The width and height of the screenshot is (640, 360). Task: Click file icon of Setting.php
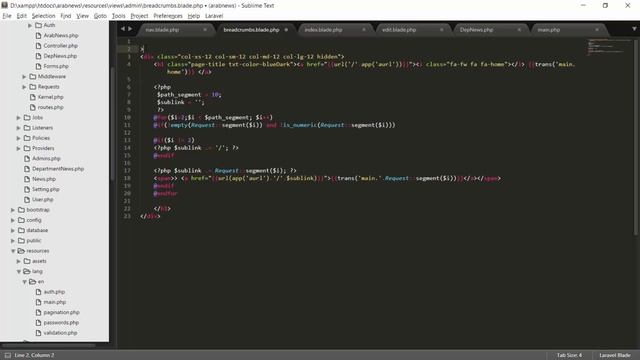pos(27,189)
